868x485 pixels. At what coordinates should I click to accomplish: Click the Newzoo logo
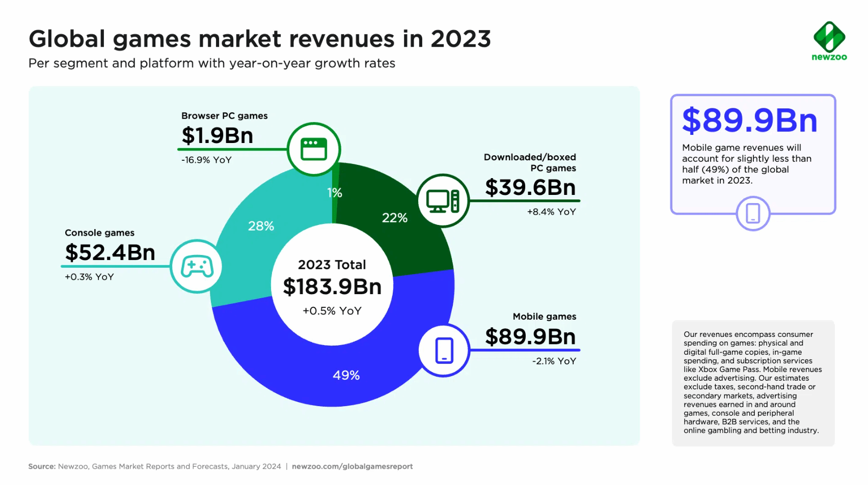click(x=829, y=41)
